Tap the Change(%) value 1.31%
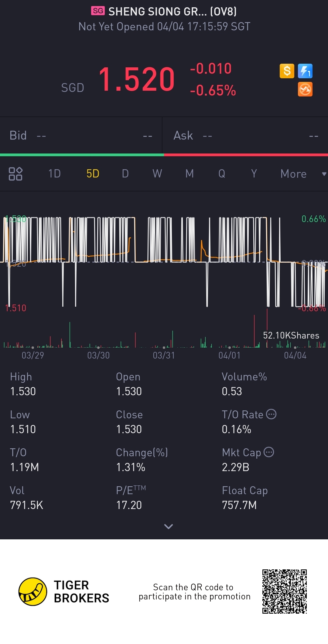Image resolution: width=328 pixels, height=644 pixels. click(x=131, y=467)
